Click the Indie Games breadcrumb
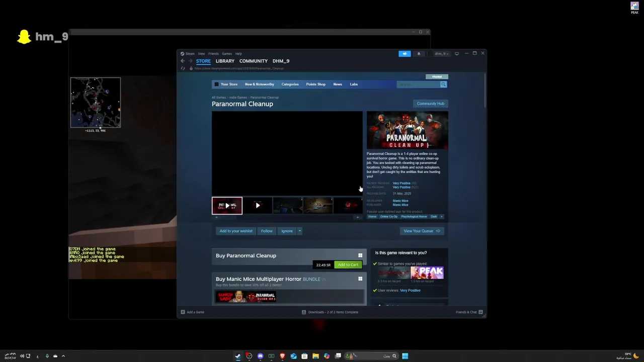Screen dimensions: 644x362 click(x=238, y=98)
